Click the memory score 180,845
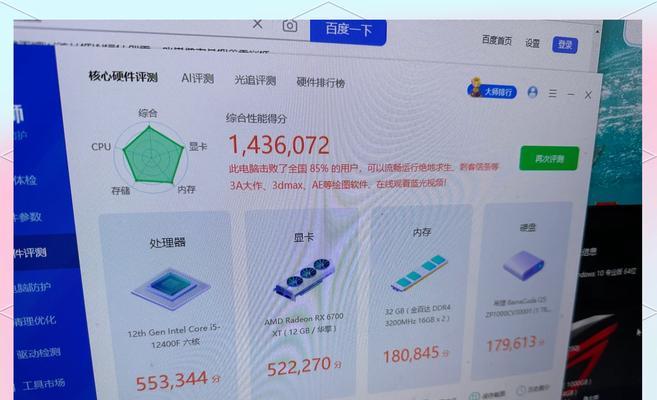 click(x=411, y=355)
